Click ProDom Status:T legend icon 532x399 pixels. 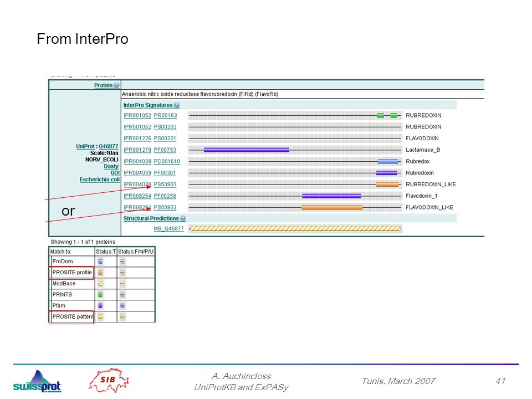click(100, 262)
